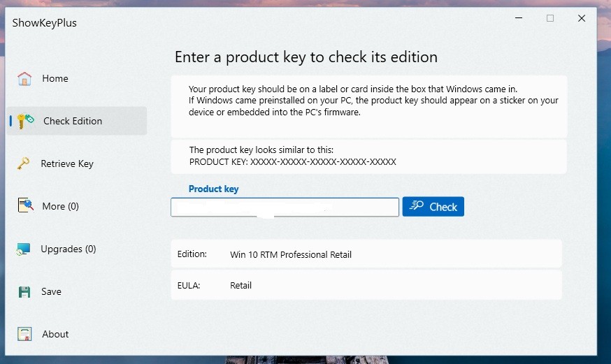Image resolution: width=611 pixels, height=364 pixels.
Task: Click the blue Product key label
Action: (213, 189)
